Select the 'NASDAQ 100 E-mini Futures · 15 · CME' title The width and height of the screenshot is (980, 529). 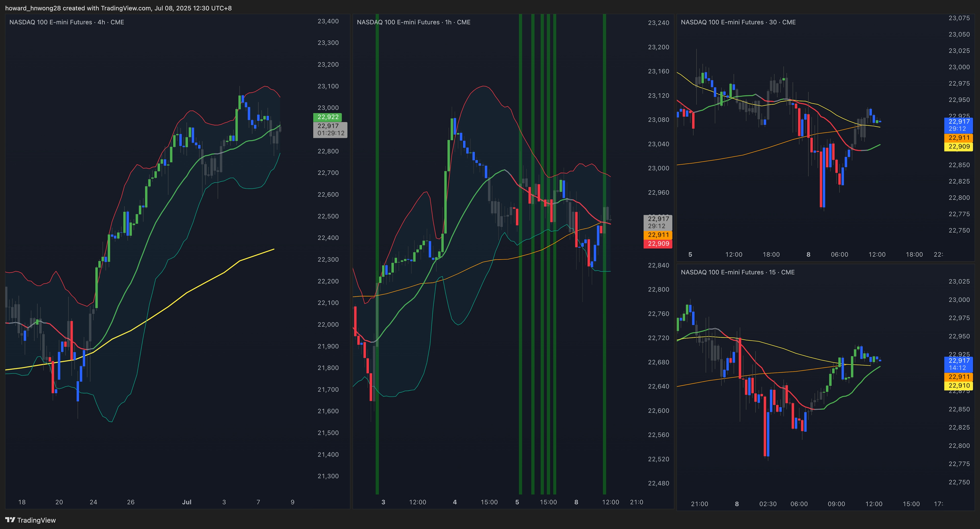click(x=738, y=272)
